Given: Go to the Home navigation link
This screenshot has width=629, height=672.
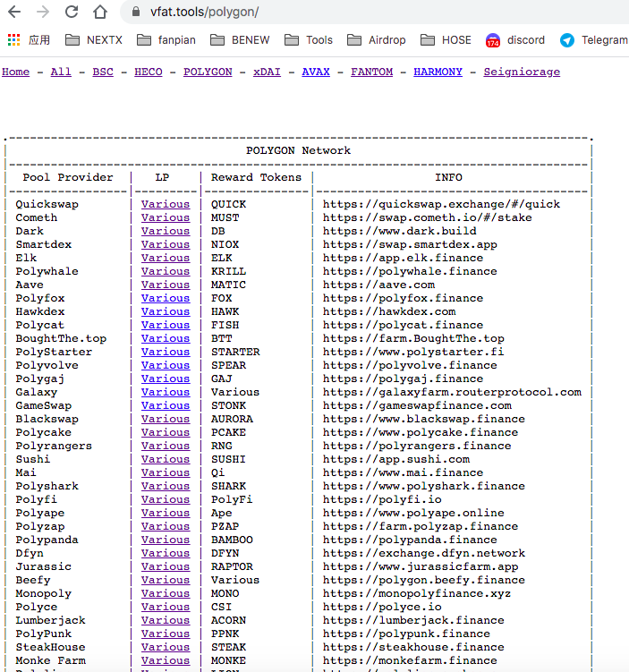Looking at the screenshot, I should coord(16,72).
